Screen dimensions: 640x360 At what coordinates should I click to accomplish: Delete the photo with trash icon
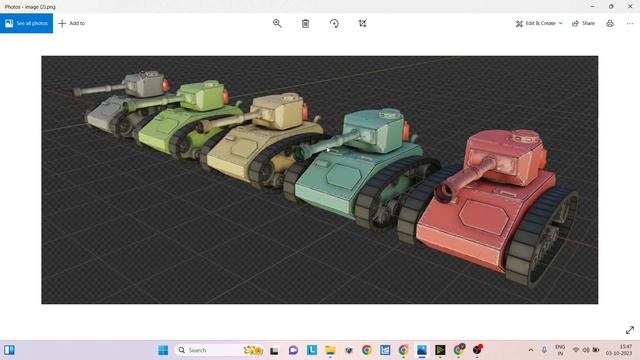305,23
